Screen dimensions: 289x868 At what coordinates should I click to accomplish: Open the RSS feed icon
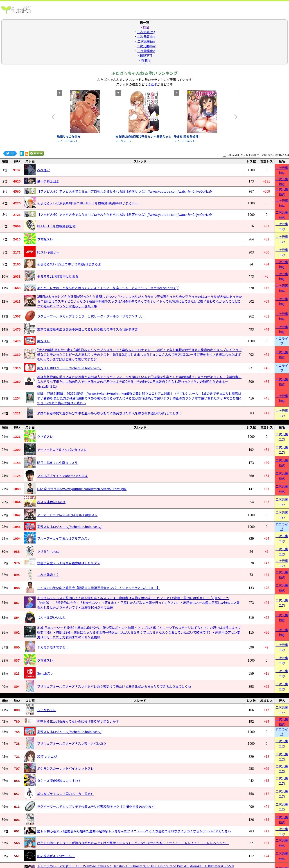coord(27,154)
